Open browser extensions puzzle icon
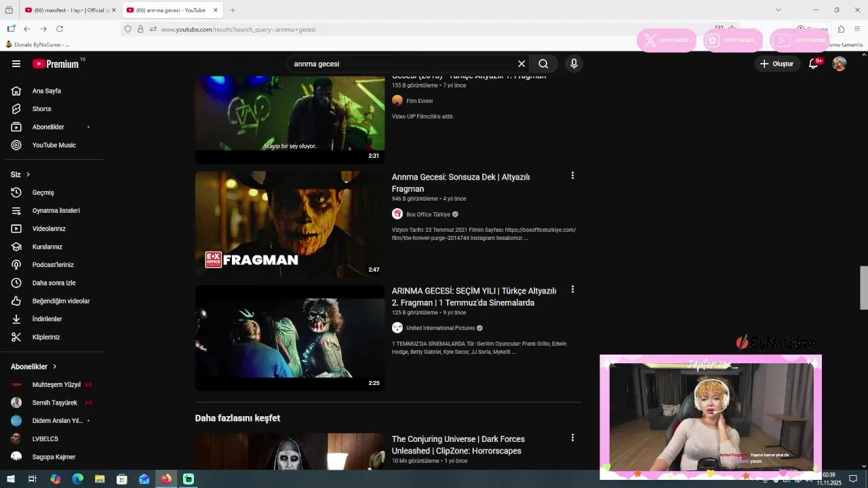This screenshot has width=868, height=488. (x=841, y=29)
